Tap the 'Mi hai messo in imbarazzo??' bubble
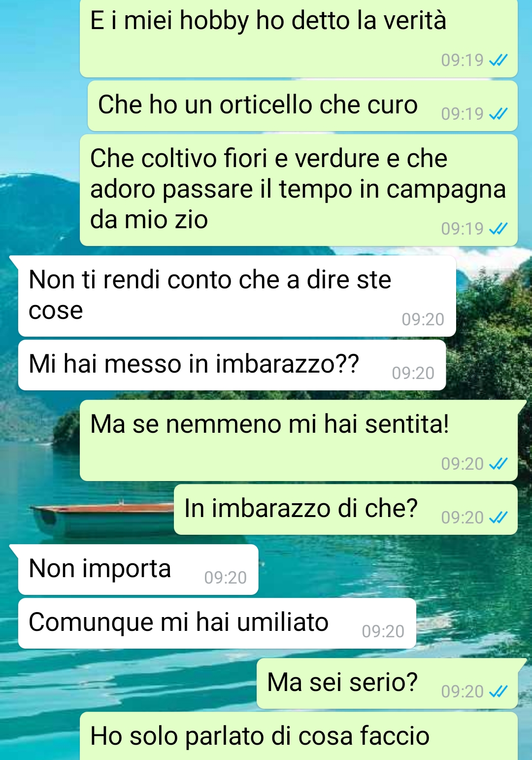 click(232, 365)
